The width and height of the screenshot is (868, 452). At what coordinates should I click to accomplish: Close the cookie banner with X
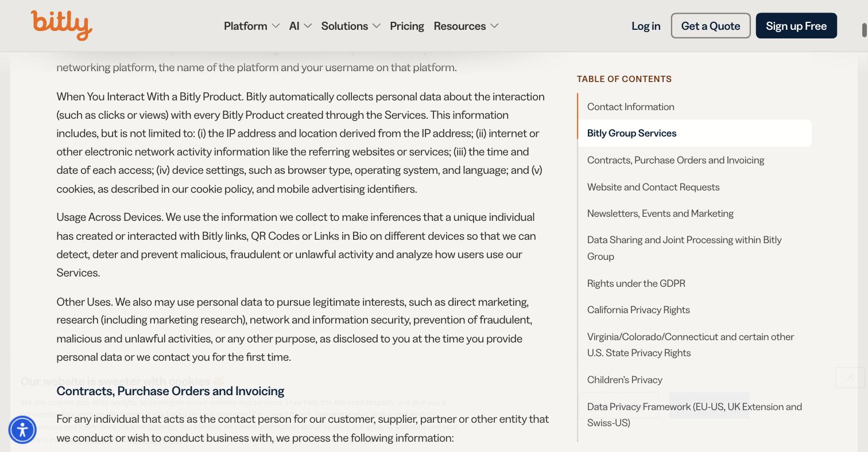[850, 377]
